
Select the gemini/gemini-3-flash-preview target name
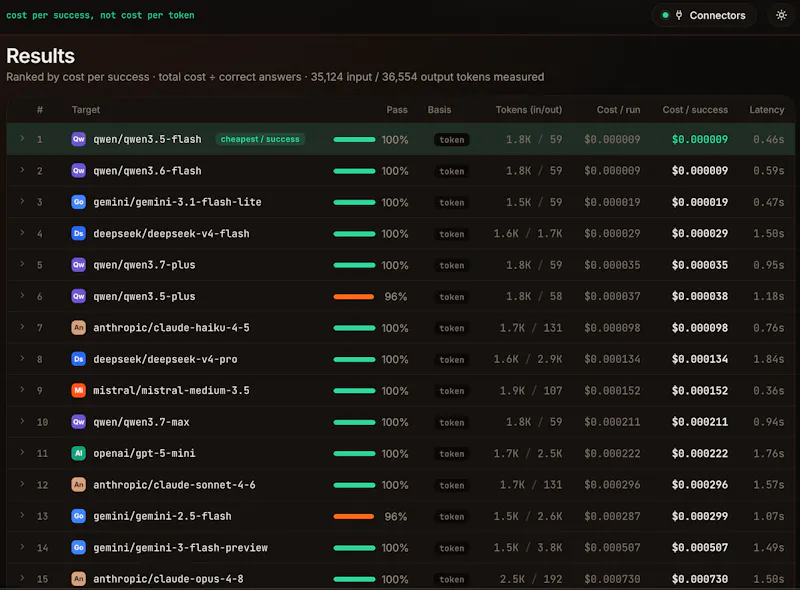click(x=181, y=548)
